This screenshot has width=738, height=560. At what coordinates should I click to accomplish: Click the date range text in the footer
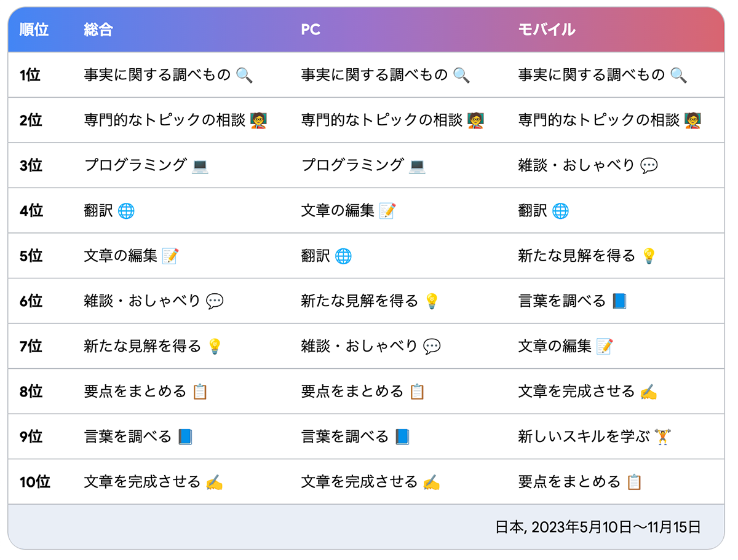tap(598, 527)
